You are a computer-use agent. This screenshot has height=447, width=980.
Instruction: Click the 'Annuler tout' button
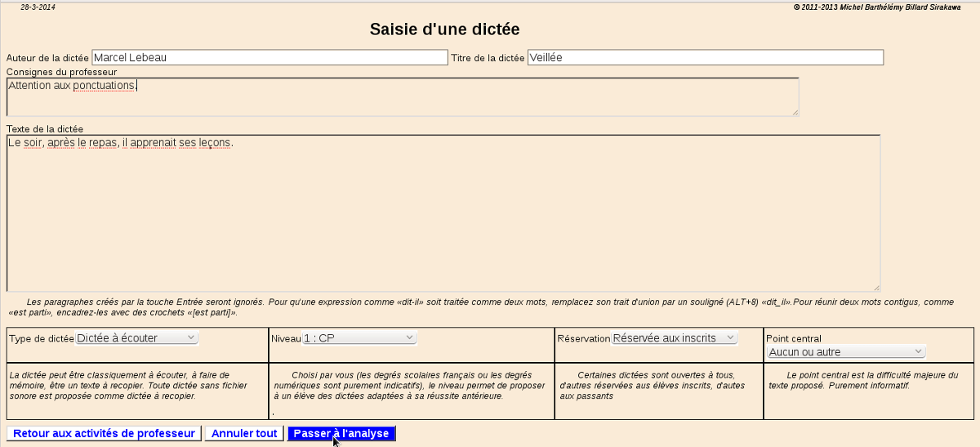244,434
